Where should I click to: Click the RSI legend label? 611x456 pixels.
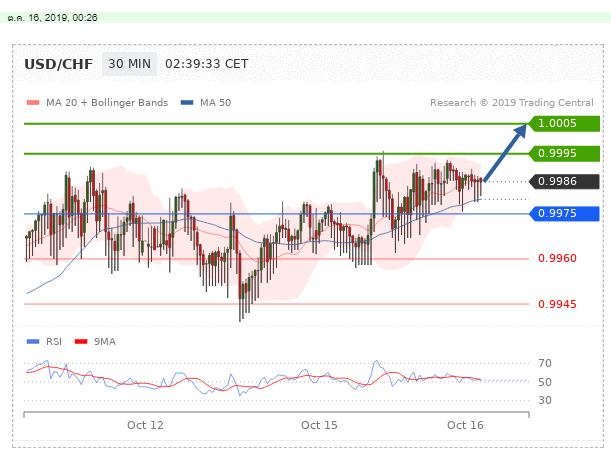click(54, 341)
